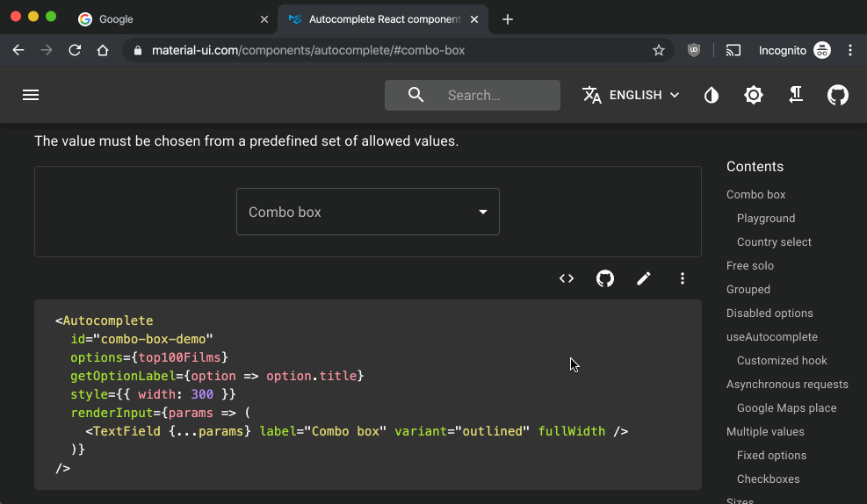Open the hamburger navigation menu
The height and width of the screenshot is (504, 867).
pyautogui.click(x=31, y=95)
